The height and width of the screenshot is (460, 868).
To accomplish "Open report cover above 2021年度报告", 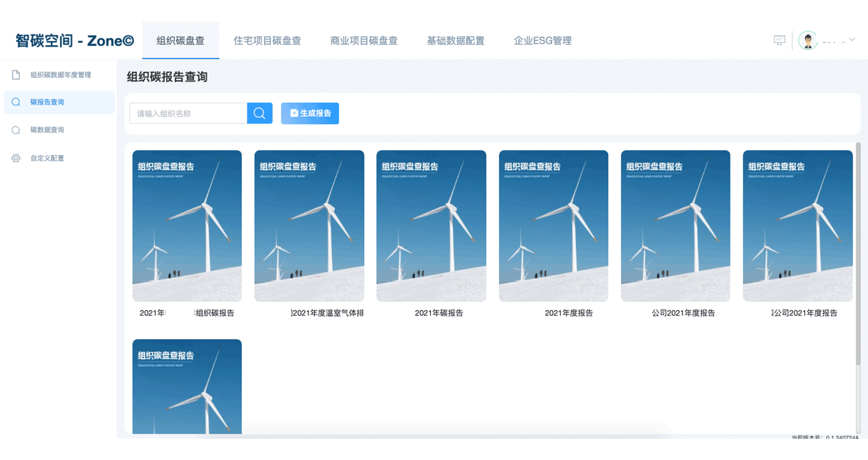I will 553,226.
